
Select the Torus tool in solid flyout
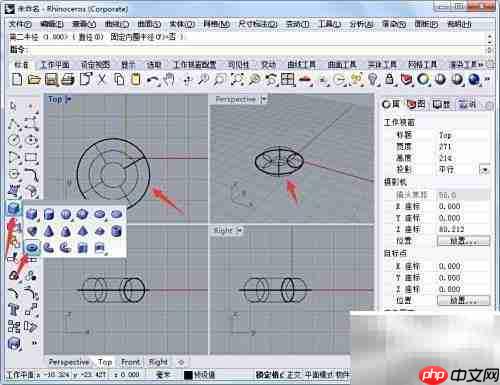pyautogui.click(x=32, y=248)
